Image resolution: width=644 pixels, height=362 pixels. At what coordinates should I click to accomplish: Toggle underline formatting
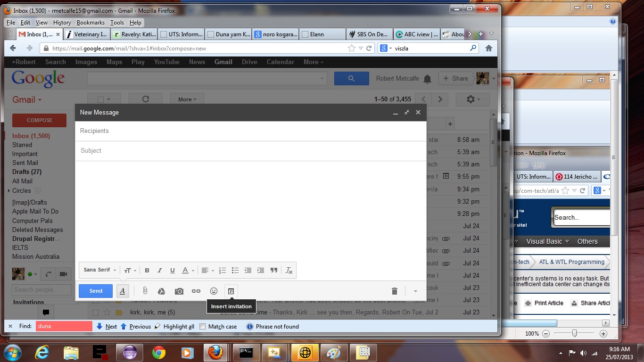172,270
